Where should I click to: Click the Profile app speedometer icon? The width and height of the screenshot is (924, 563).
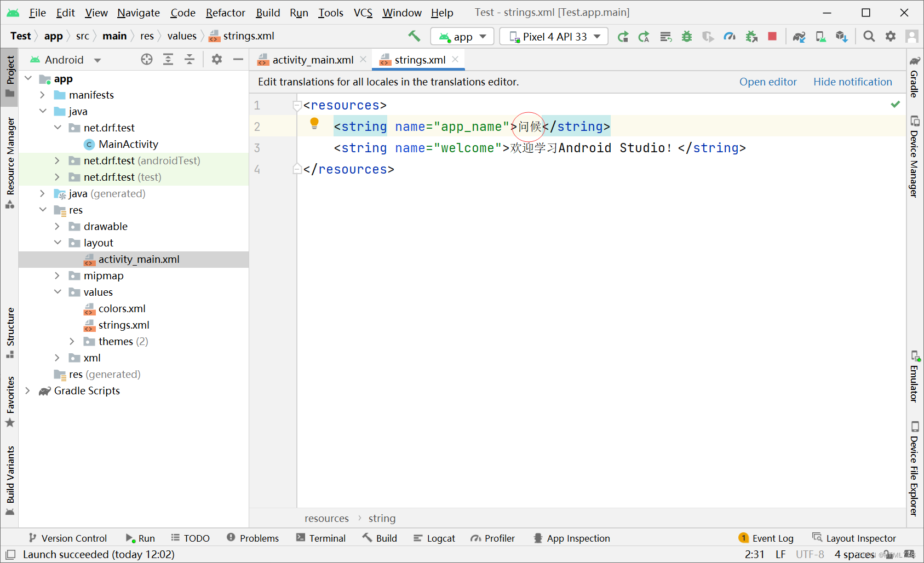point(730,36)
